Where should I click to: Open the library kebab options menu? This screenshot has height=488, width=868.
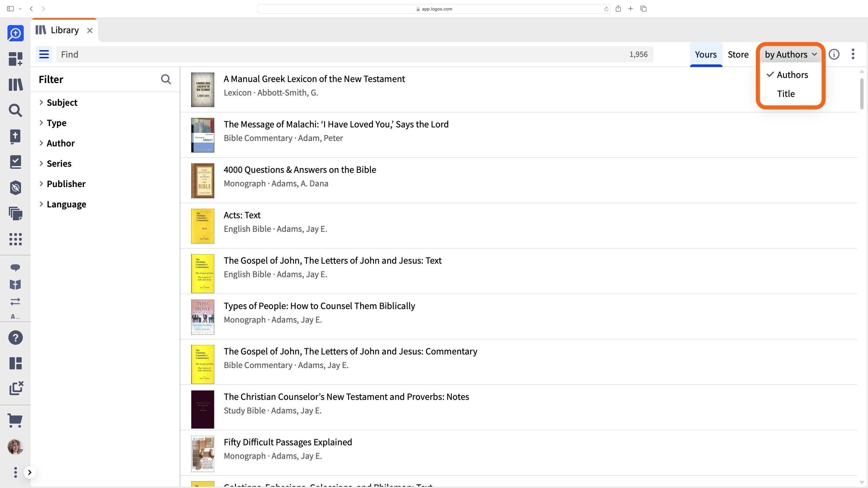(853, 54)
